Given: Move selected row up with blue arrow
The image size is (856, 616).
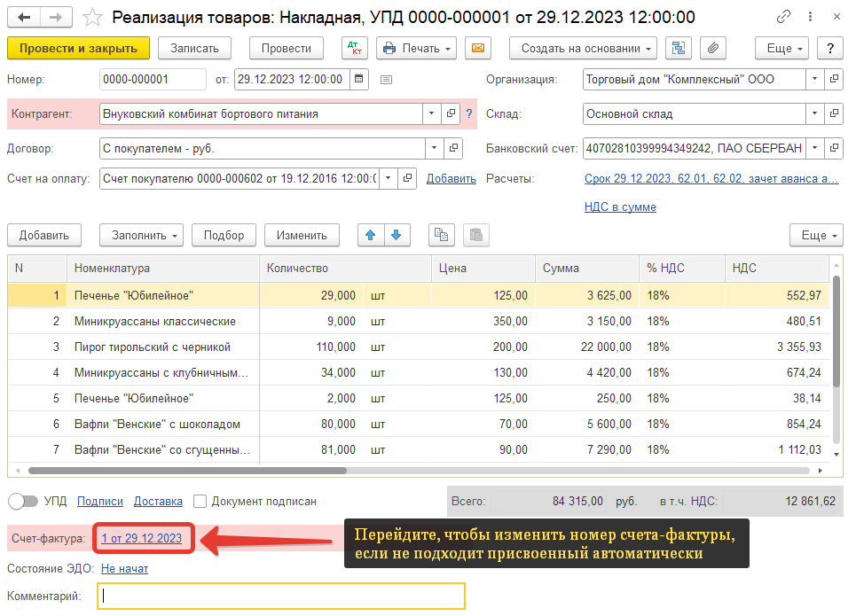Looking at the screenshot, I should pos(371,235).
